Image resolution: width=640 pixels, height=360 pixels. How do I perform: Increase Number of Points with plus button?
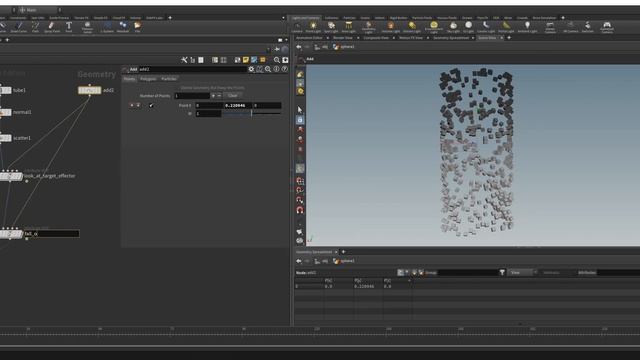pyautogui.click(x=213, y=96)
